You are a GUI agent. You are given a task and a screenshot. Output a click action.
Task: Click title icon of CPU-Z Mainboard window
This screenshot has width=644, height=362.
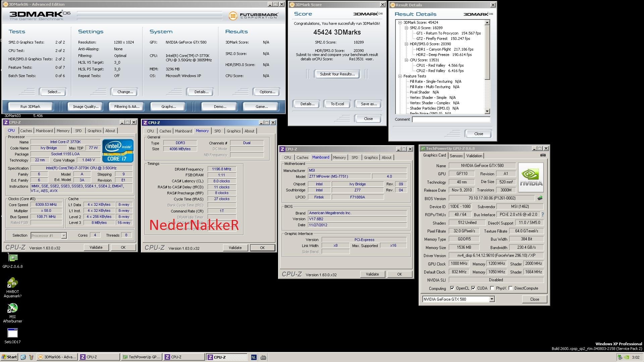pos(282,149)
